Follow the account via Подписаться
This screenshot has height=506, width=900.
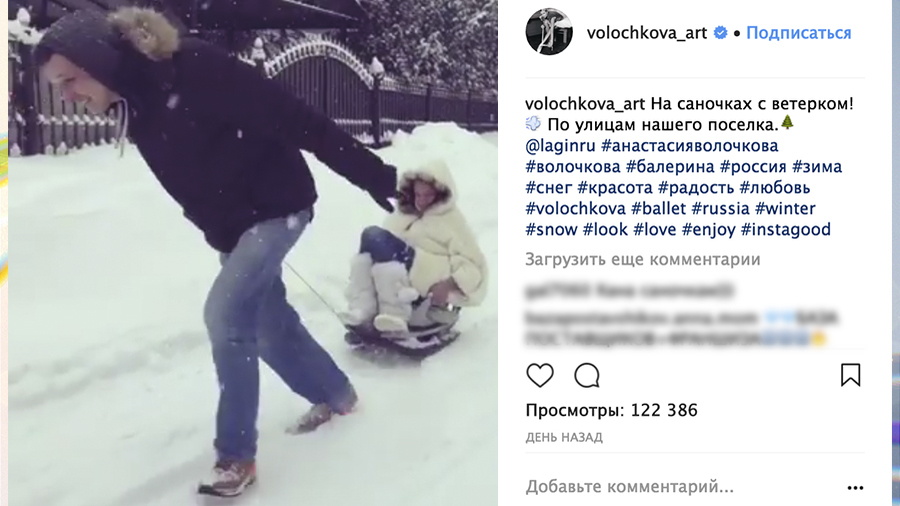click(x=798, y=33)
